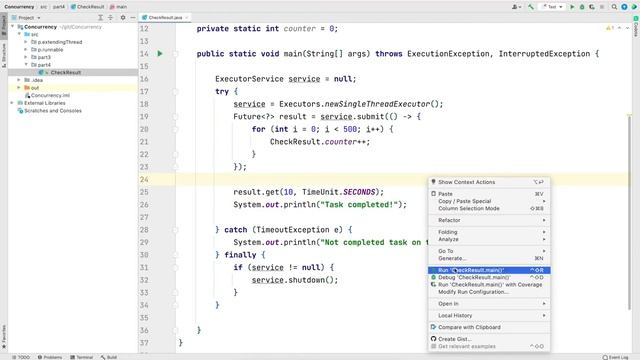
Task: Open Event Log in status bar
Action: click(x=616, y=357)
